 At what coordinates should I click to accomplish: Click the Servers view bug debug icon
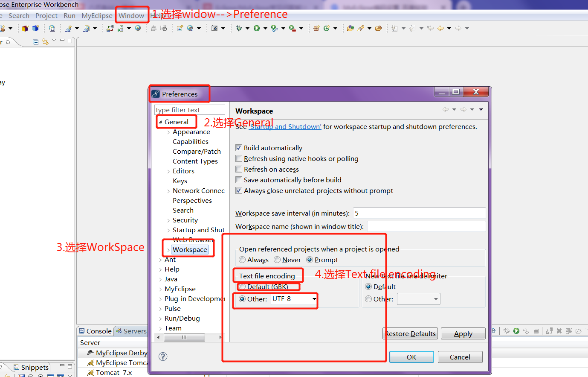click(x=507, y=331)
